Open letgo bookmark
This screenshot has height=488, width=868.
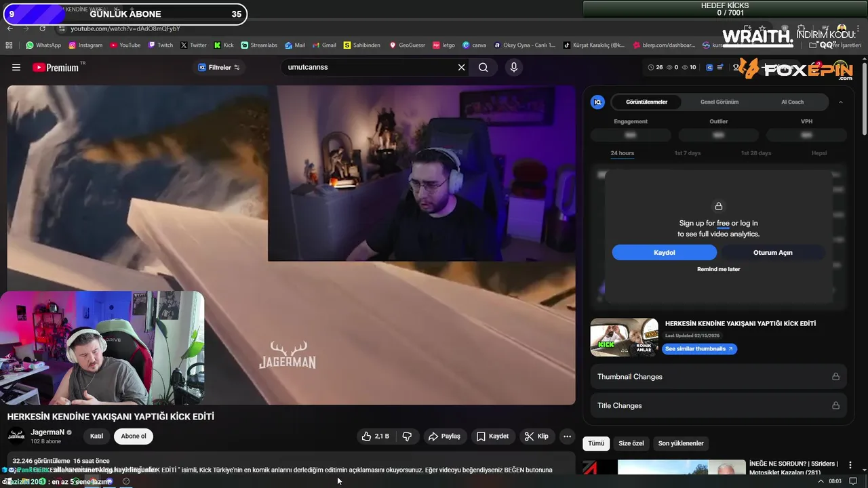[444, 45]
